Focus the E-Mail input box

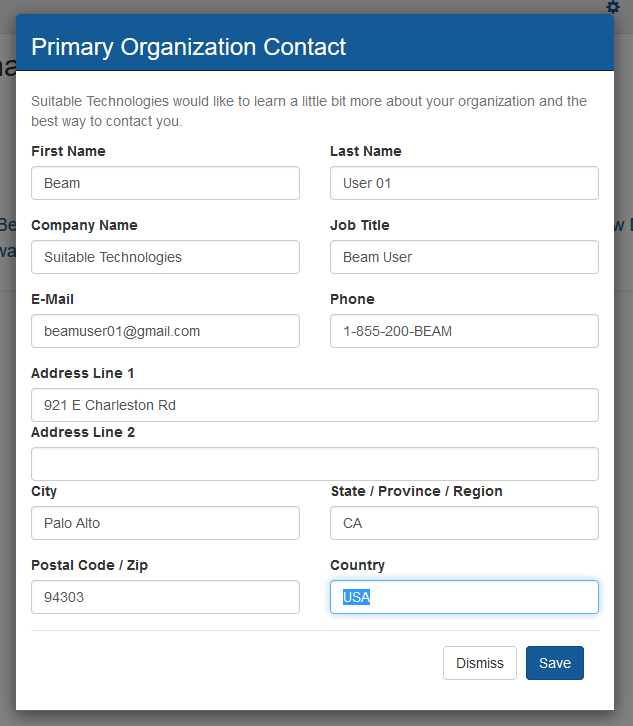pyautogui.click(x=165, y=331)
